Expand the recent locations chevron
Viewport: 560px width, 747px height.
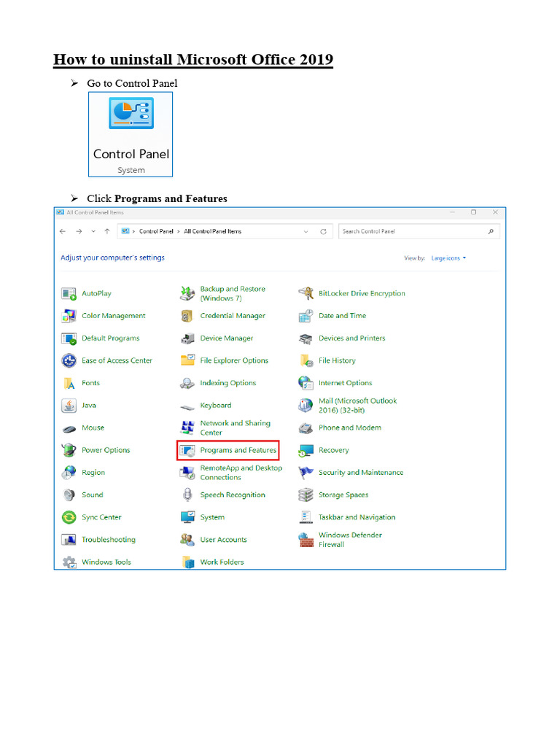pos(93,231)
